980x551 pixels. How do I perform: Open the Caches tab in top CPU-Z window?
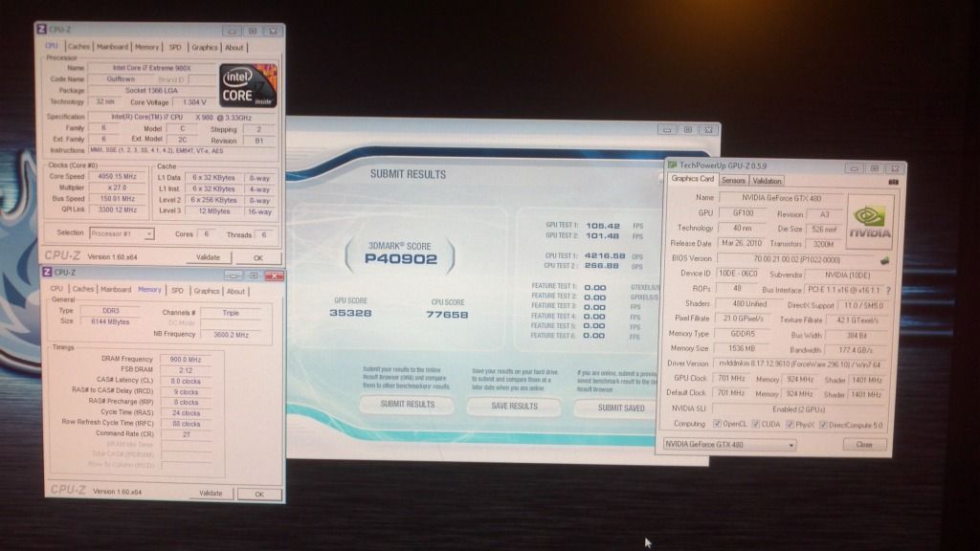[78, 47]
